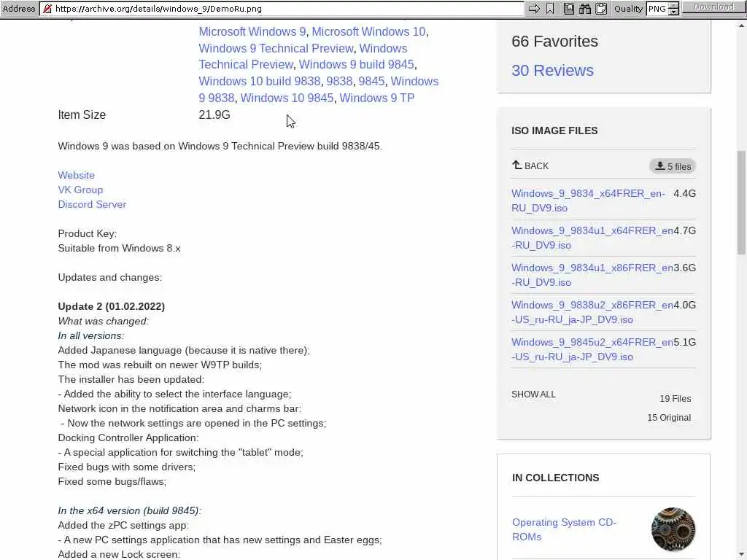Image resolution: width=747 pixels, height=560 pixels.
Task: Click the clipboard paste icon in the toolbar
Action: tap(601, 9)
